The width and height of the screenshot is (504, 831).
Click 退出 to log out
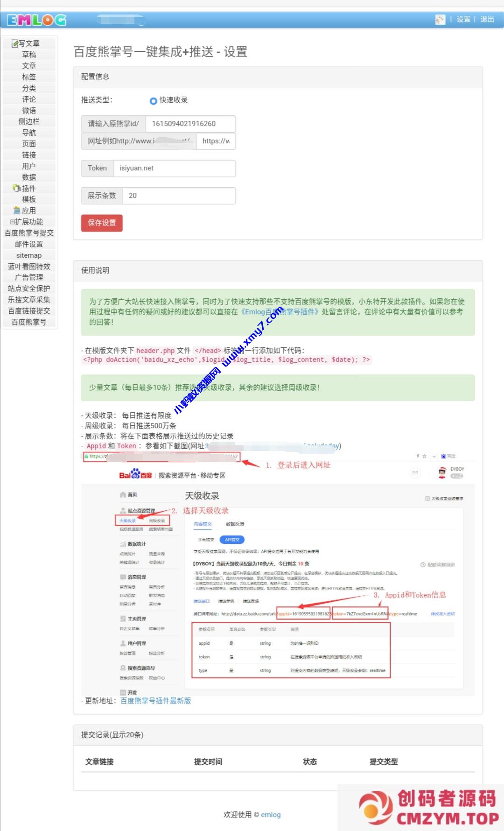[487, 19]
